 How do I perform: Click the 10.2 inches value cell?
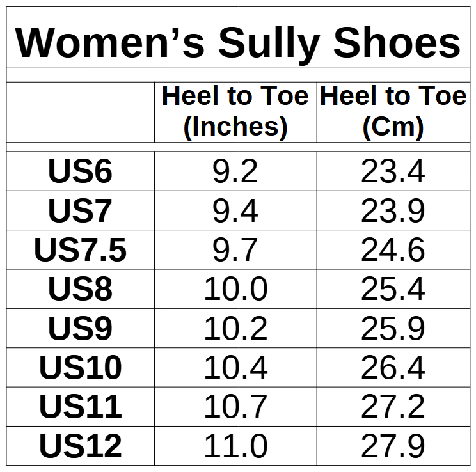click(x=235, y=329)
